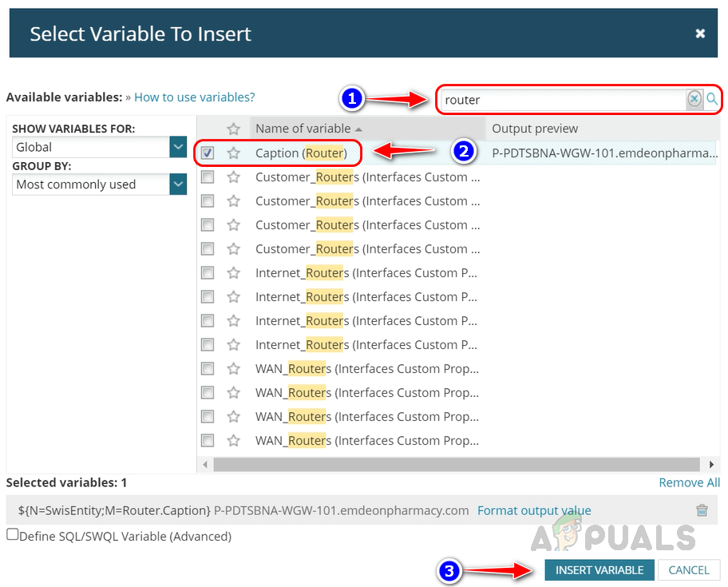Click the star icon in the table header

[x=234, y=129]
